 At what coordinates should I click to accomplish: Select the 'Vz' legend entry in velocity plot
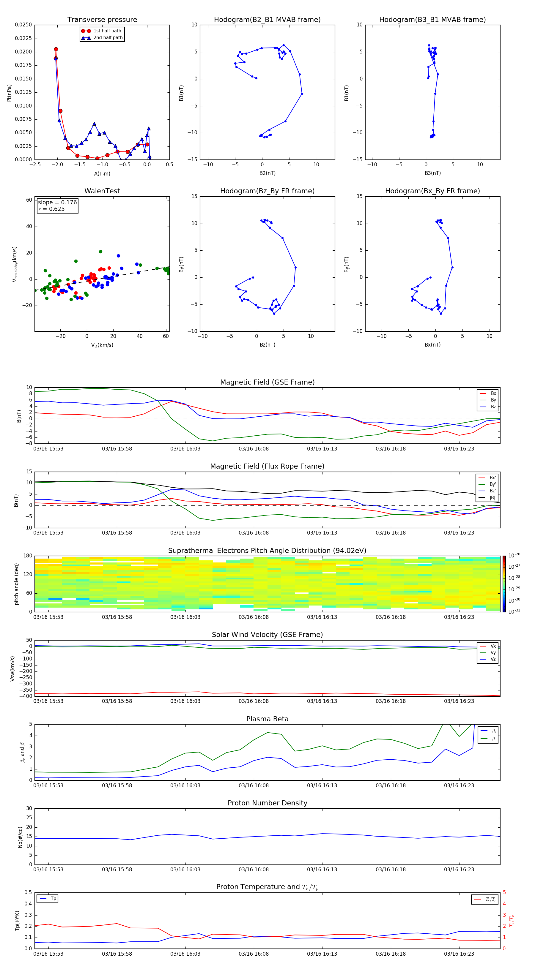pos(488,659)
